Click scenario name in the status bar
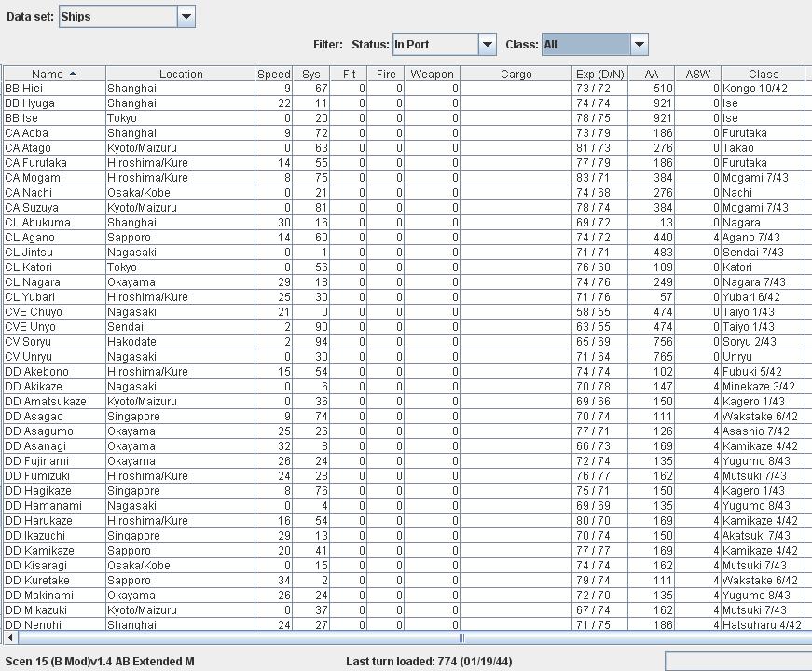The width and height of the screenshot is (812, 671). coord(100,661)
